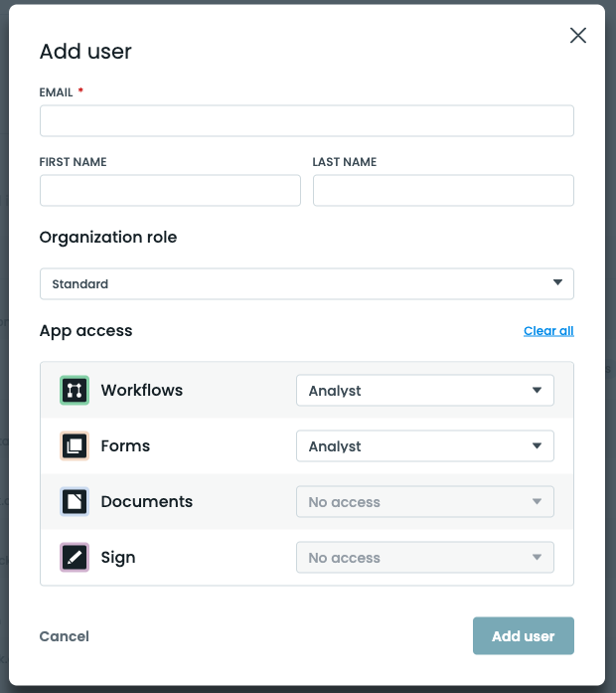The height and width of the screenshot is (693, 616).
Task: Click the Sign app pen icon
Action: tap(75, 557)
